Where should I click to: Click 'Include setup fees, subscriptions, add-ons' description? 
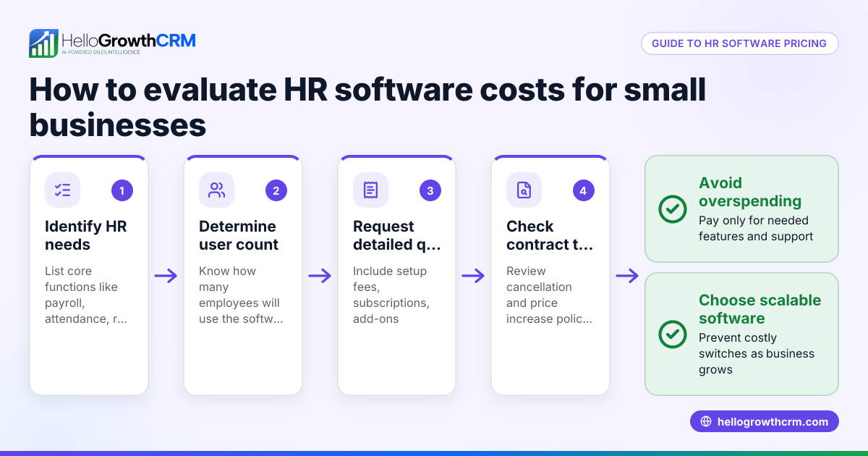click(x=391, y=295)
